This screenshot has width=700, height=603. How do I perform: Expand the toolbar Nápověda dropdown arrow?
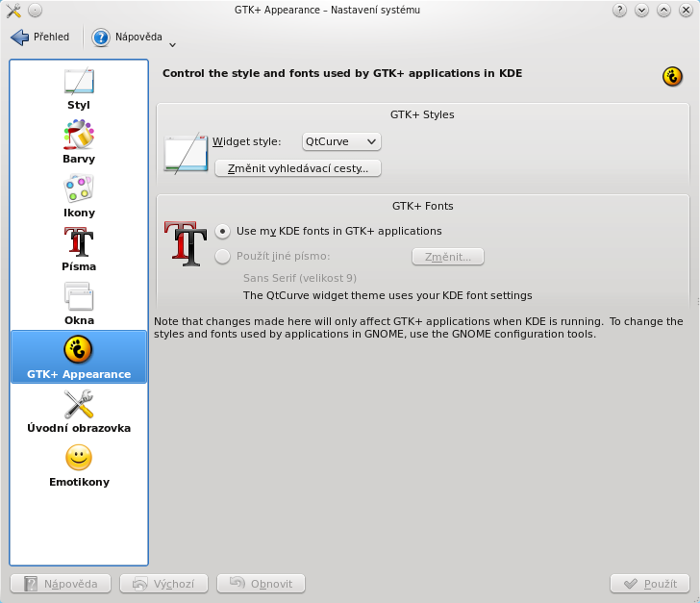172,44
